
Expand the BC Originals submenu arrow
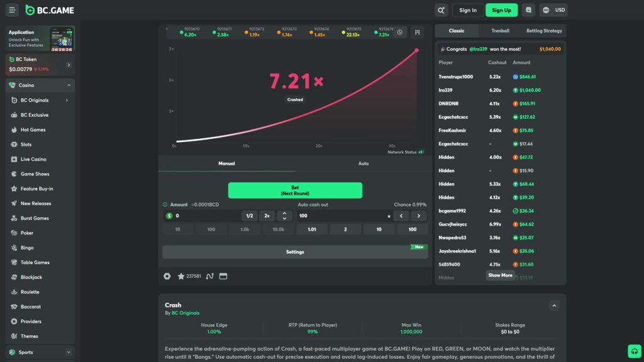click(67, 100)
